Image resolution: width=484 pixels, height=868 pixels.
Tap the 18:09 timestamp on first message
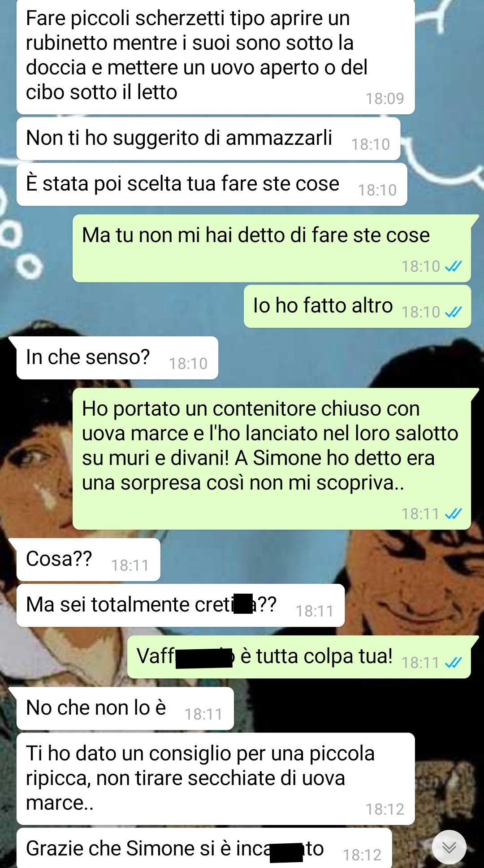tap(385, 98)
